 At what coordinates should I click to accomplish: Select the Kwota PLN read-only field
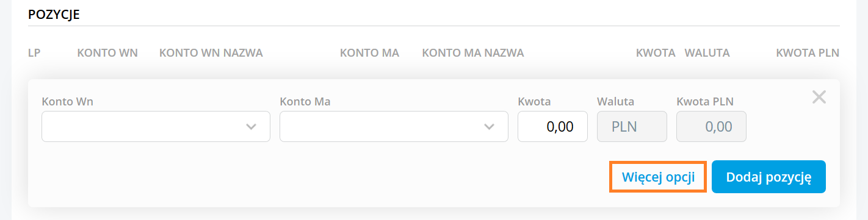pos(711,126)
